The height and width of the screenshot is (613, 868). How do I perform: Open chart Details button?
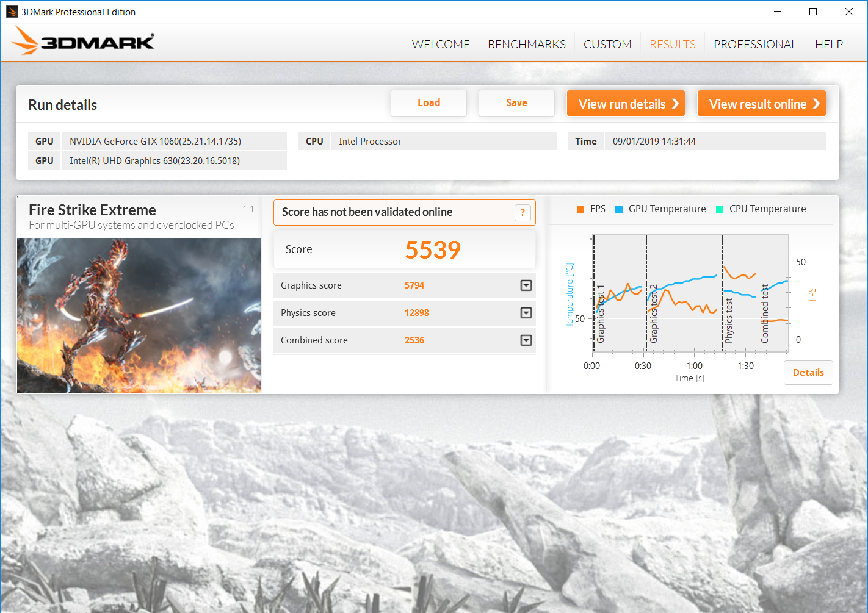pos(808,373)
